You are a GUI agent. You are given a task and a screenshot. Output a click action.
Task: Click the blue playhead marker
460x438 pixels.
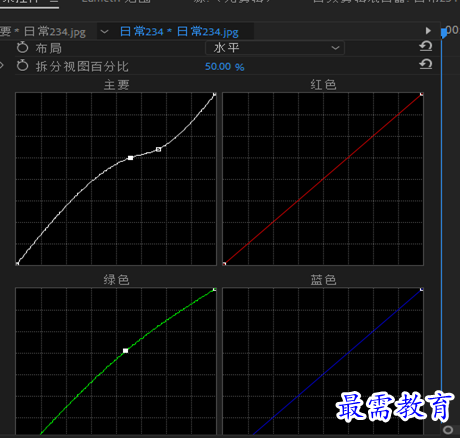pyautogui.click(x=444, y=33)
